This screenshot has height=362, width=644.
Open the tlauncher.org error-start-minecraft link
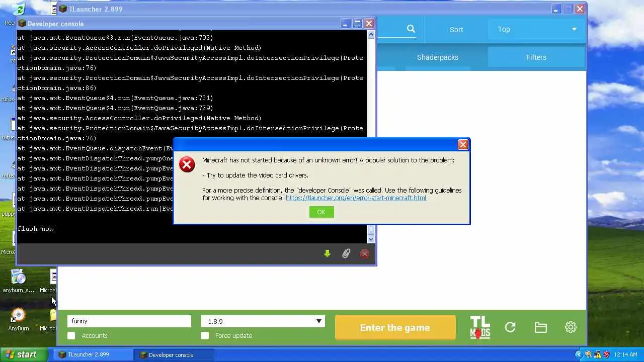tap(356, 198)
